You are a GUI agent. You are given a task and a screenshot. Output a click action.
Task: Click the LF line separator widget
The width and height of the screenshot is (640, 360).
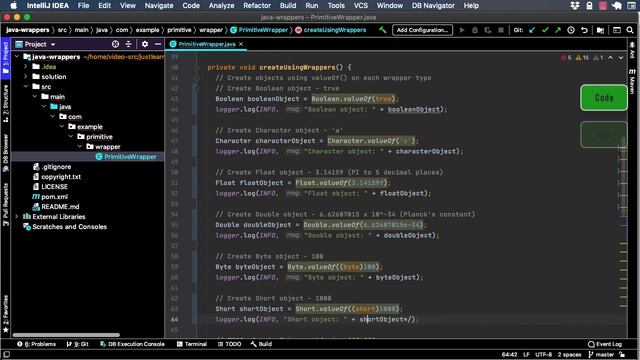pos(527,355)
